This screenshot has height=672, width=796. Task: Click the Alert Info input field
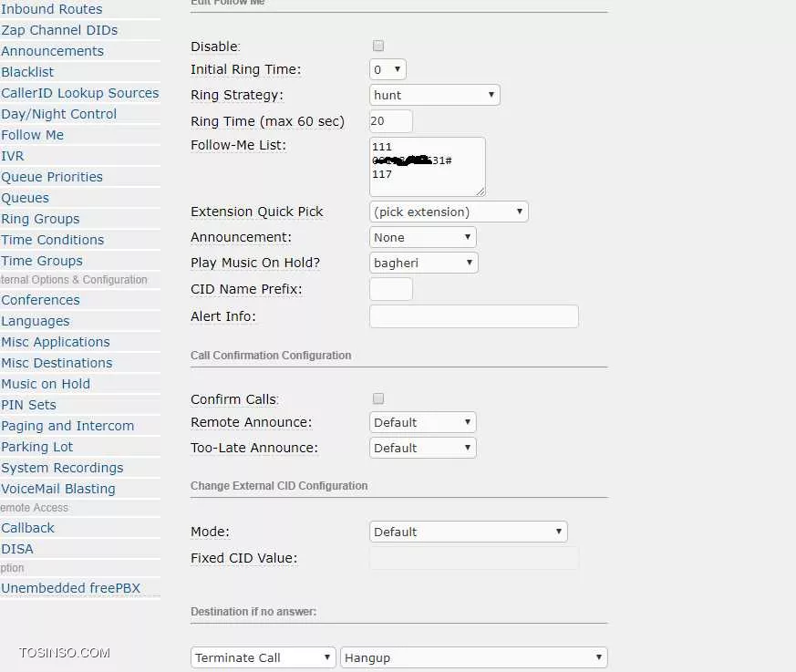(473, 316)
